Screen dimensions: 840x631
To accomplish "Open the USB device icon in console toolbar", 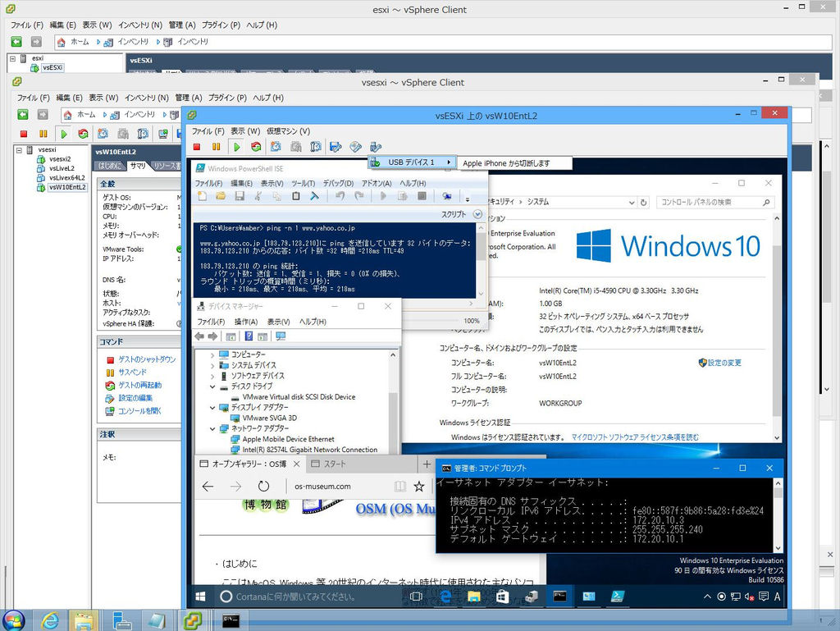I will (x=376, y=147).
